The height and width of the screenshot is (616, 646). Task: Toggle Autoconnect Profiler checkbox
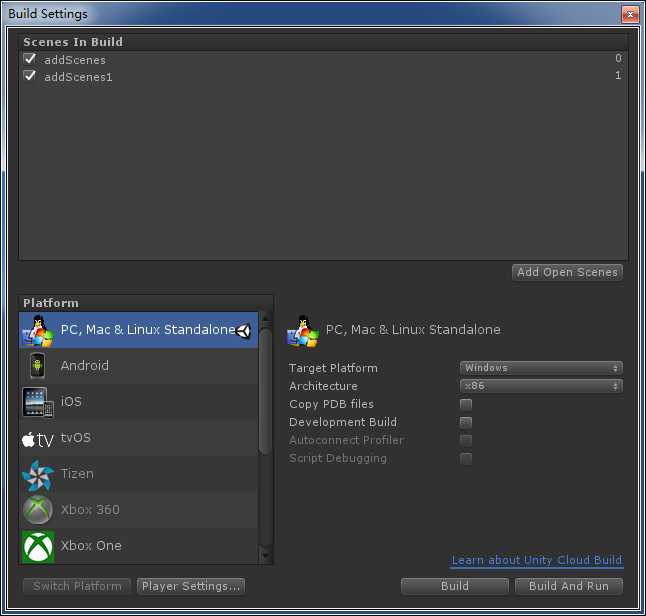coord(466,440)
